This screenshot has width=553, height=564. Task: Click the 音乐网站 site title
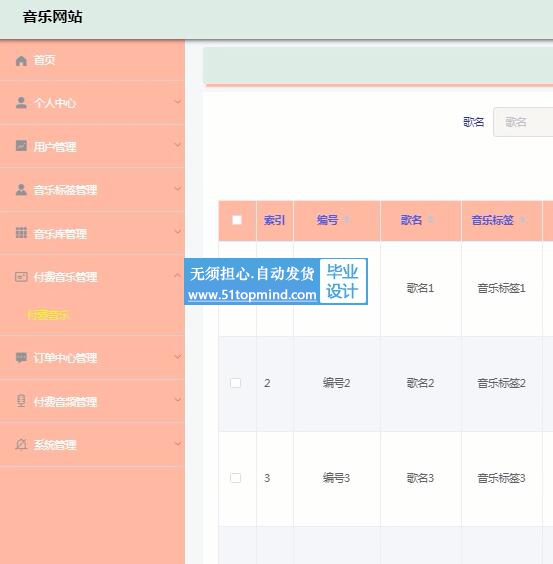click(53, 17)
